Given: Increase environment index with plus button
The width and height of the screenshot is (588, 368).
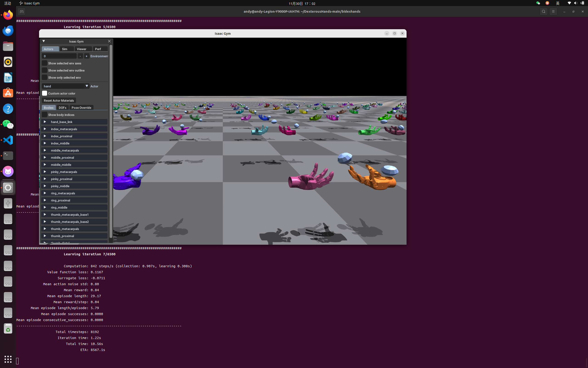Looking at the screenshot, I should tap(87, 56).
